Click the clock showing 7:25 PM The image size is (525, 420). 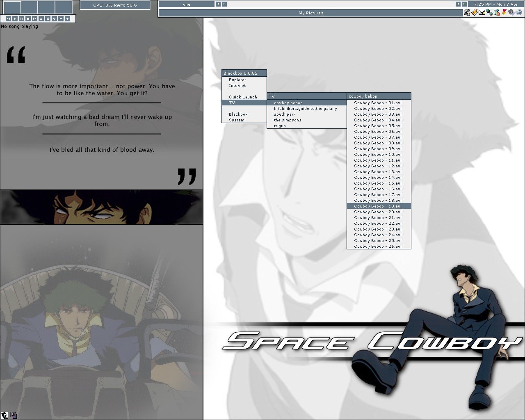tap(496, 4)
